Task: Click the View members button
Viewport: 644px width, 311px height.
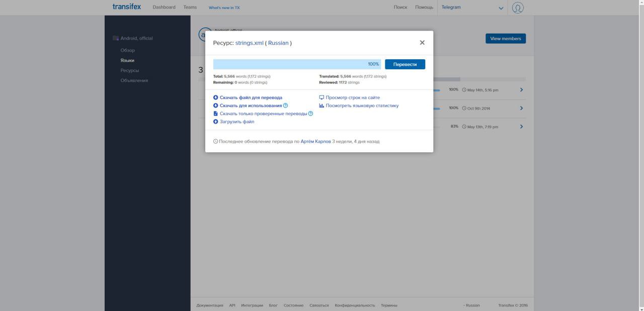Action: click(506, 39)
